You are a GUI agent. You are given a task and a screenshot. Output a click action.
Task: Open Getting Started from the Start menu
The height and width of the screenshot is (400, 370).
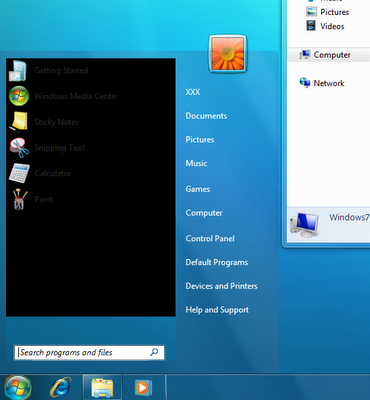(x=90, y=71)
